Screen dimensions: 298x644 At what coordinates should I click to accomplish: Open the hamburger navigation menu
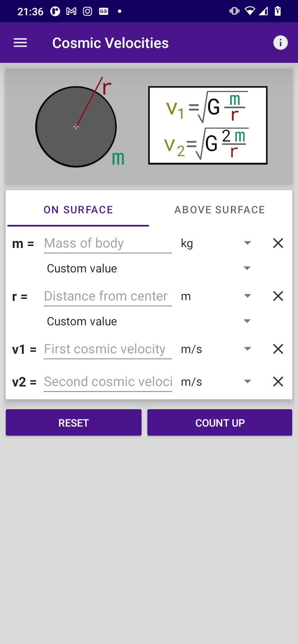[x=20, y=43]
